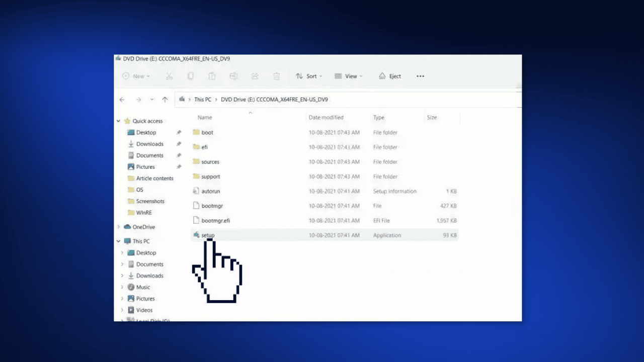Click the Cut scissors icon in toolbar
Screen dimensions: 644x362
(x=169, y=76)
